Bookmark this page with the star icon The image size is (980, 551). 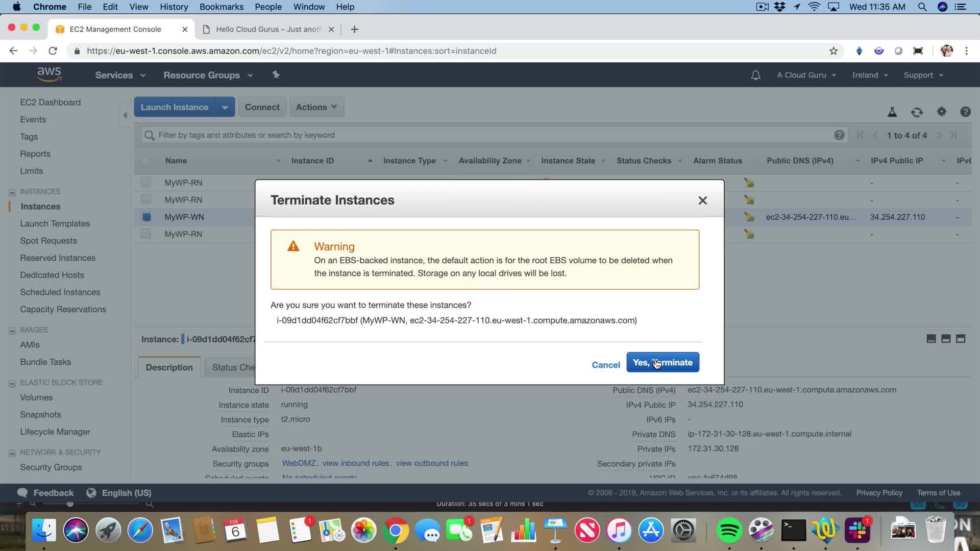pos(833,51)
